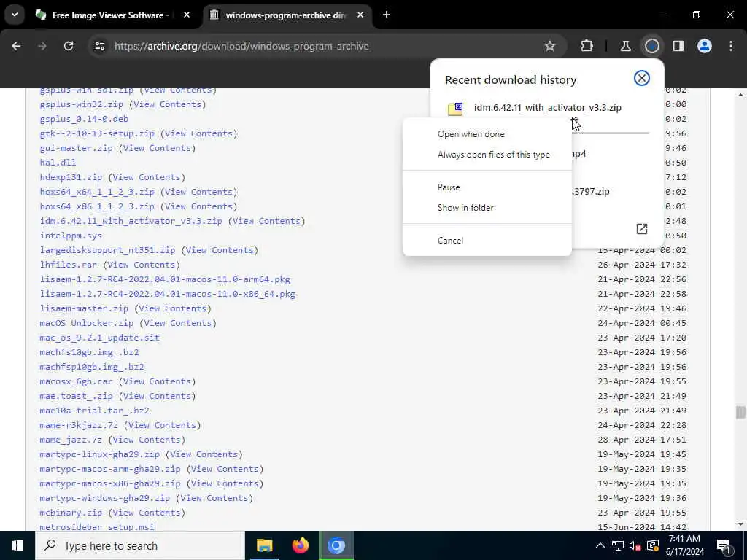The image size is (747, 560).
Task: Open lisaem-master.zip link
Action: 84,308
